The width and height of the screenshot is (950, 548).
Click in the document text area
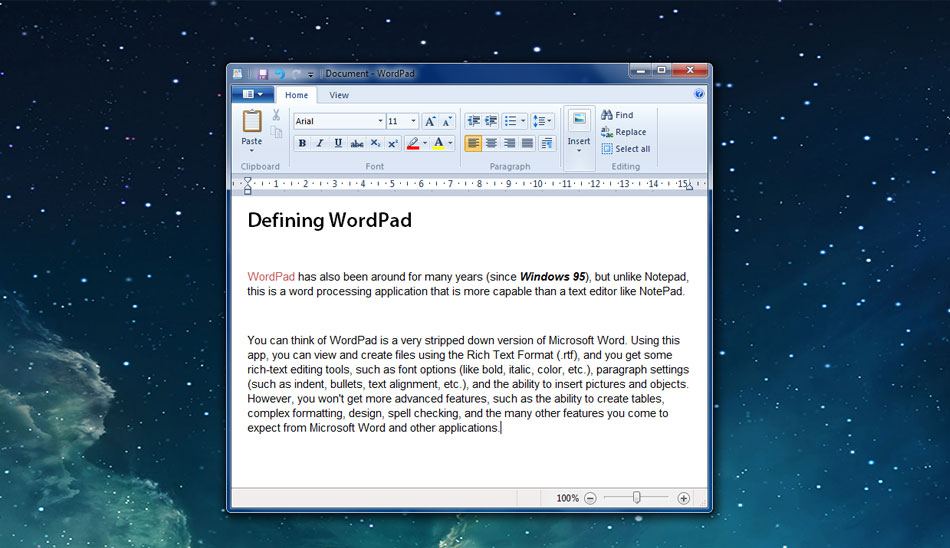pyautogui.click(x=468, y=341)
